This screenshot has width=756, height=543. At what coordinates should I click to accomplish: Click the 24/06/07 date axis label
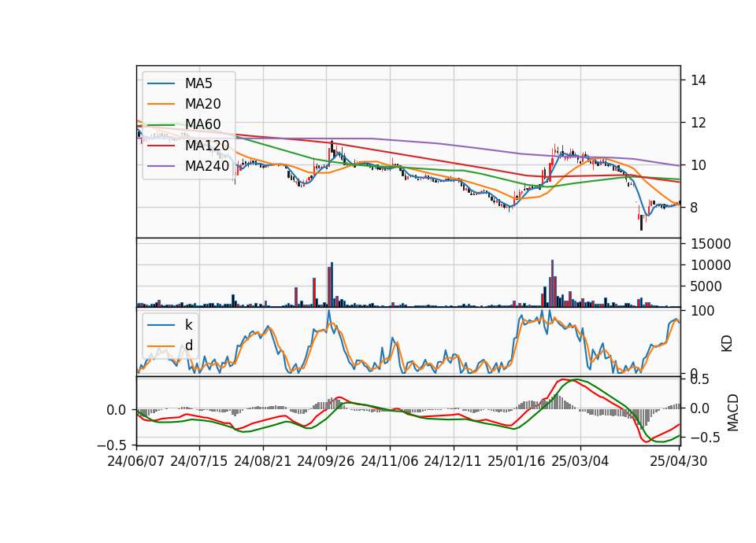pyautogui.click(x=136, y=461)
